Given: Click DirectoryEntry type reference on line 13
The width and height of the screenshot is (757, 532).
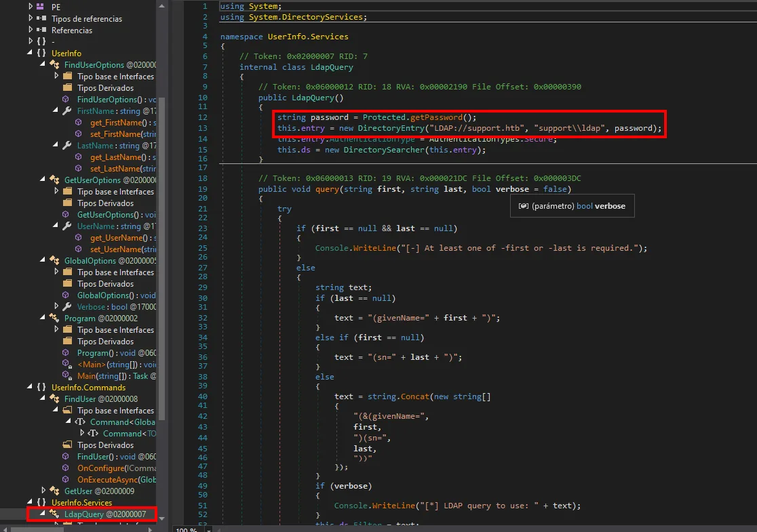Looking at the screenshot, I should [391, 128].
